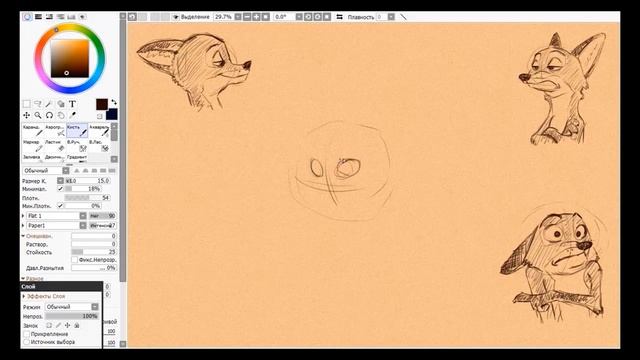Toggle lock transparency icon beside Замок
The image size is (640, 360).
pos(49,325)
